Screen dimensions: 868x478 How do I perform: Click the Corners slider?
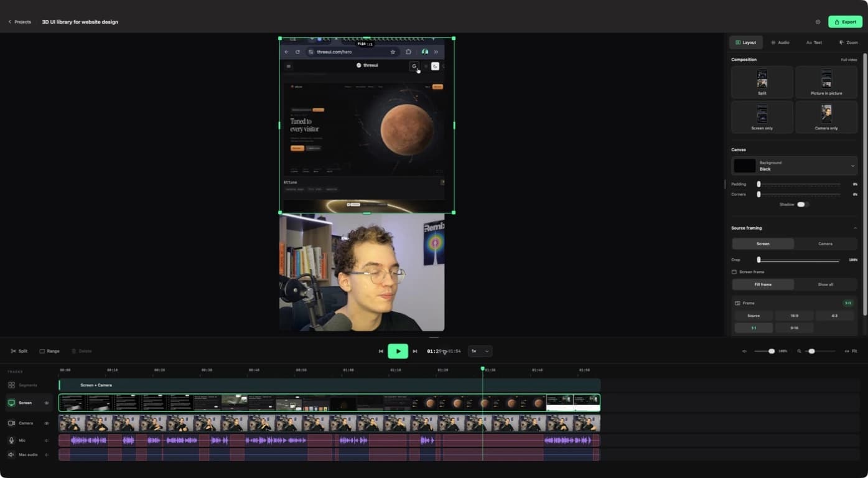[x=799, y=194]
